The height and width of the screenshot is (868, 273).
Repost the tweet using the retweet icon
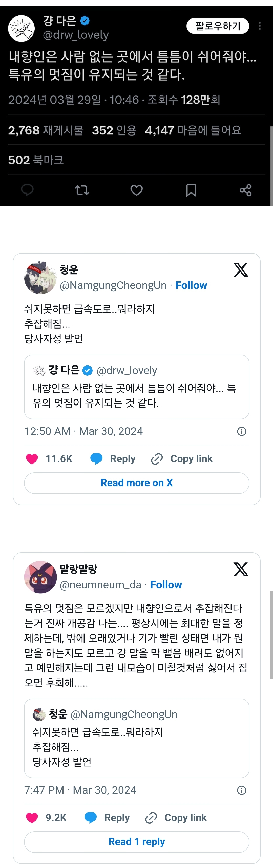click(x=82, y=190)
